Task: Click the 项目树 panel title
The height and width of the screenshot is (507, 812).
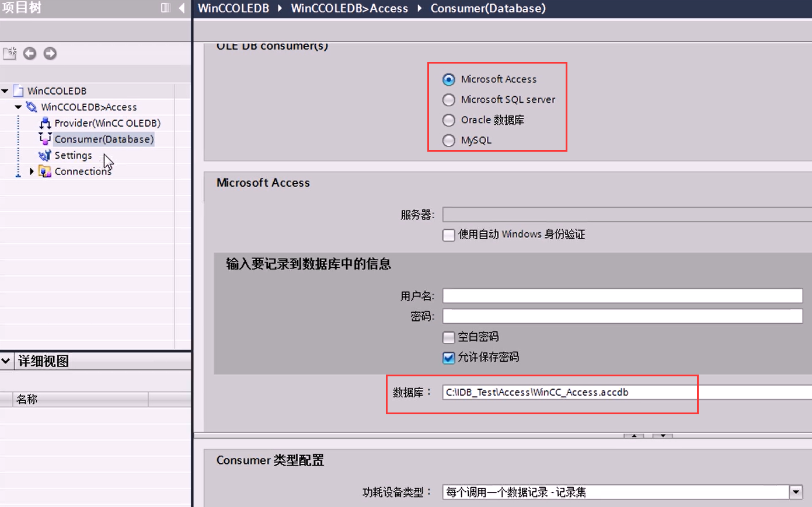Action: [x=21, y=8]
